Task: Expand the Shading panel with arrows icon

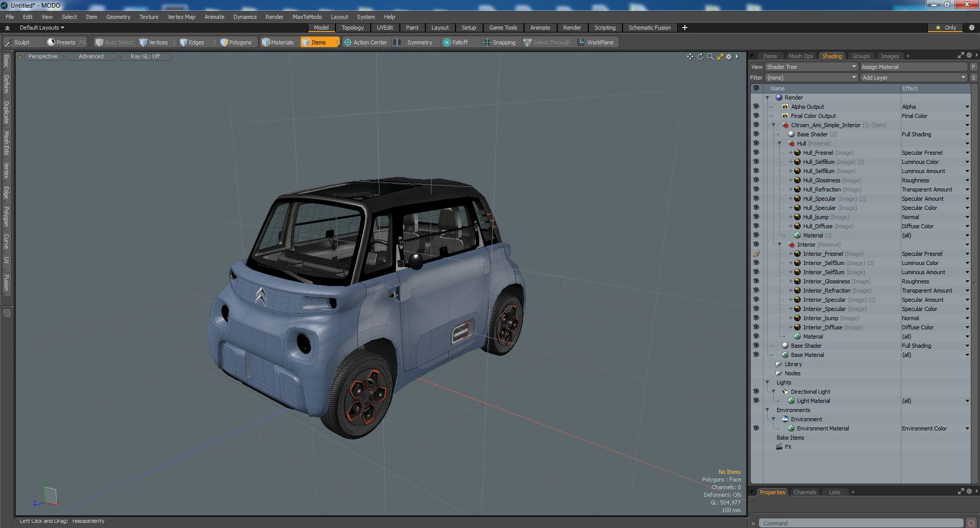Action: [x=961, y=55]
